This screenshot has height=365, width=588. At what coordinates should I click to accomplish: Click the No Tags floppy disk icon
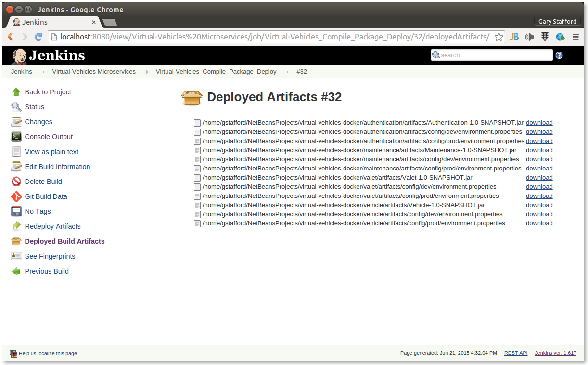pyautogui.click(x=16, y=211)
